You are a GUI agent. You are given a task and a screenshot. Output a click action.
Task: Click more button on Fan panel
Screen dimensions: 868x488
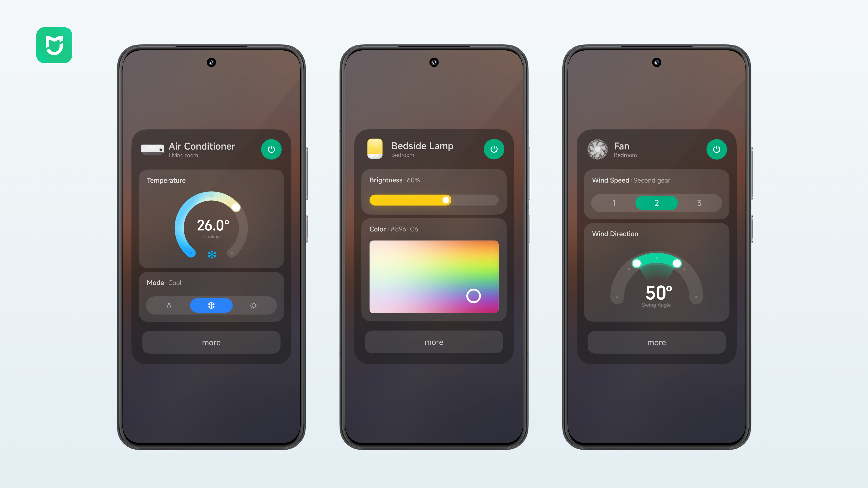[x=656, y=342]
